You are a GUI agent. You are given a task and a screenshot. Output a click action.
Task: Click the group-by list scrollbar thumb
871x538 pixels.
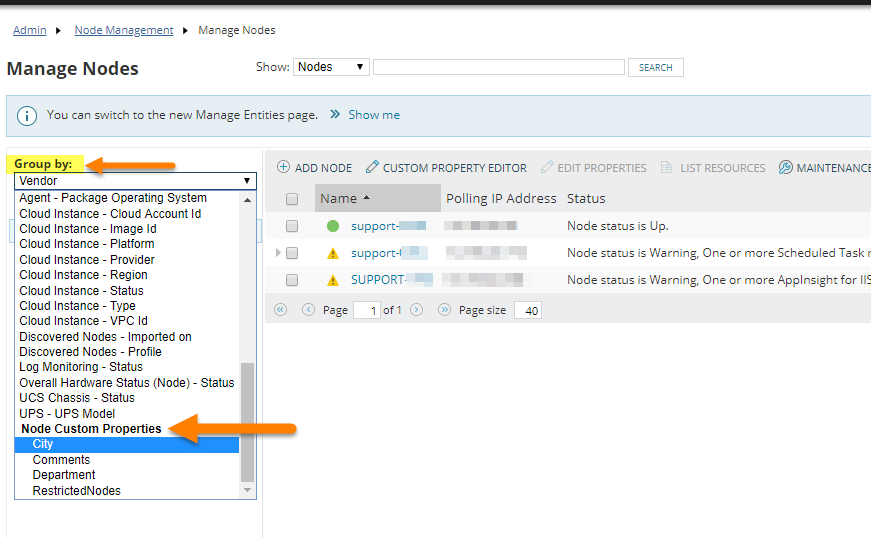(248, 422)
